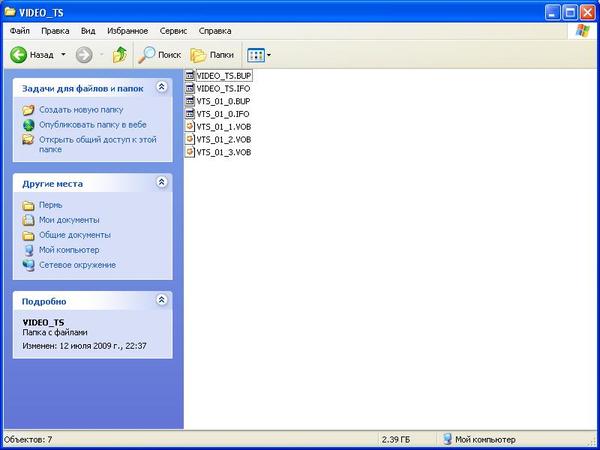
Task: Go to Мои документы
Action: click(69, 220)
